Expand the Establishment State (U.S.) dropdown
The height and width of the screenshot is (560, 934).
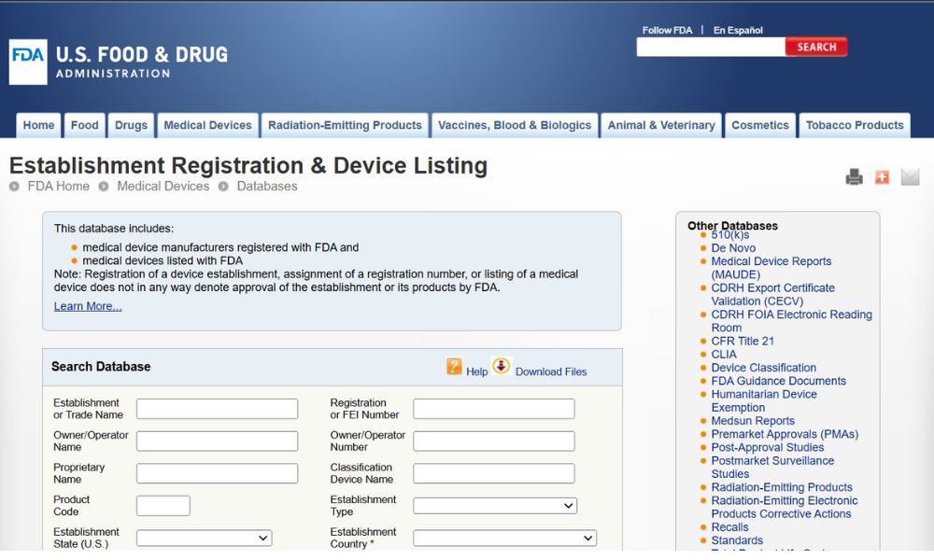click(205, 538)
